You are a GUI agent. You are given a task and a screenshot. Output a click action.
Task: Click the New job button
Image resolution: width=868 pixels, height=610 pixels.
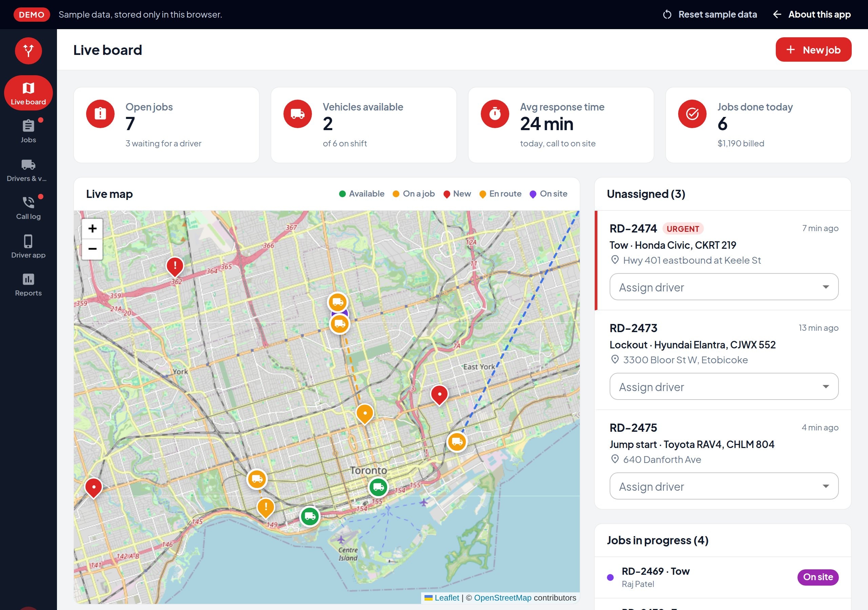(813, 49)
